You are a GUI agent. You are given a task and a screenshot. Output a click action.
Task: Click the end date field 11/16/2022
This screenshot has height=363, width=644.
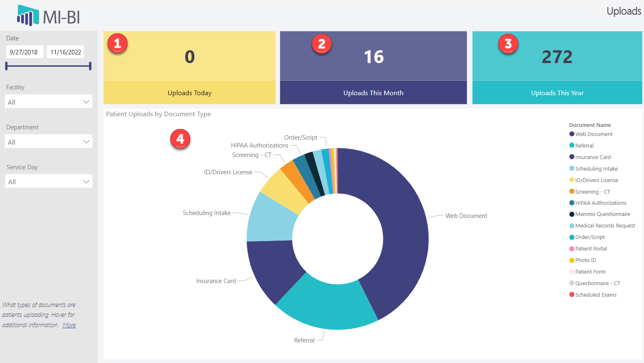click(66, 52)
